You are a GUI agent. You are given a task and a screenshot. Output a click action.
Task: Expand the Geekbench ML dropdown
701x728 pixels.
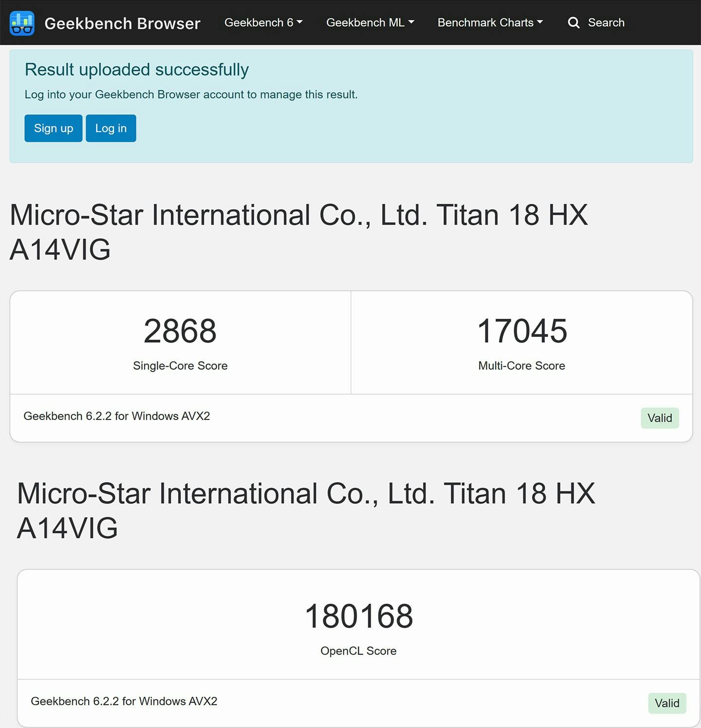(x=370, y=23)
